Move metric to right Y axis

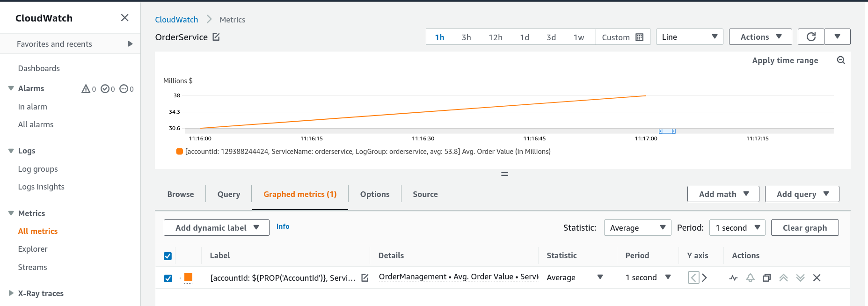click(x=704, y=277)
